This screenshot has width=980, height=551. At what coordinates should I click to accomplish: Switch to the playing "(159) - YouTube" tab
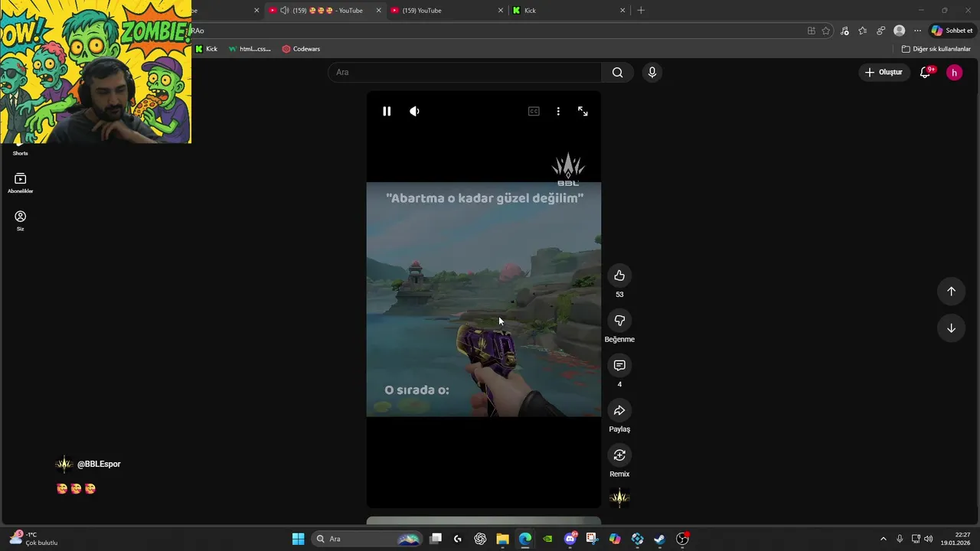click(325, 11)
